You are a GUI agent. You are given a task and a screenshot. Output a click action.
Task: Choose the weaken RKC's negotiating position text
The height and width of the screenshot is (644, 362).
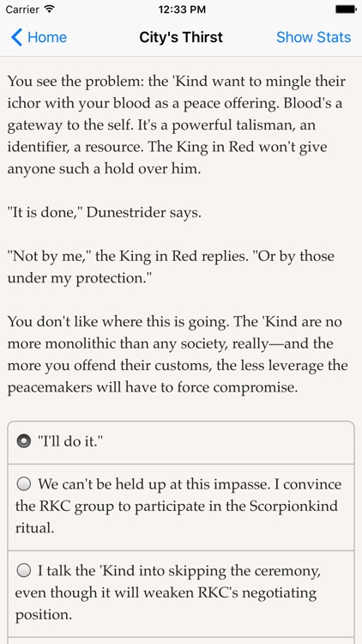point(168,592)
